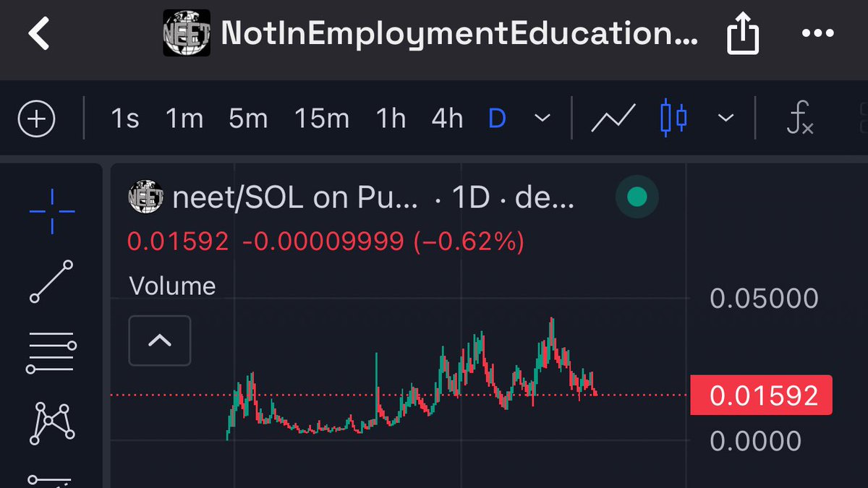Image resolution: width=868 pixels, height=488 pixels.
Task: Share this chart via share icon
Action: pyautogui.click(x=742, y=34)
